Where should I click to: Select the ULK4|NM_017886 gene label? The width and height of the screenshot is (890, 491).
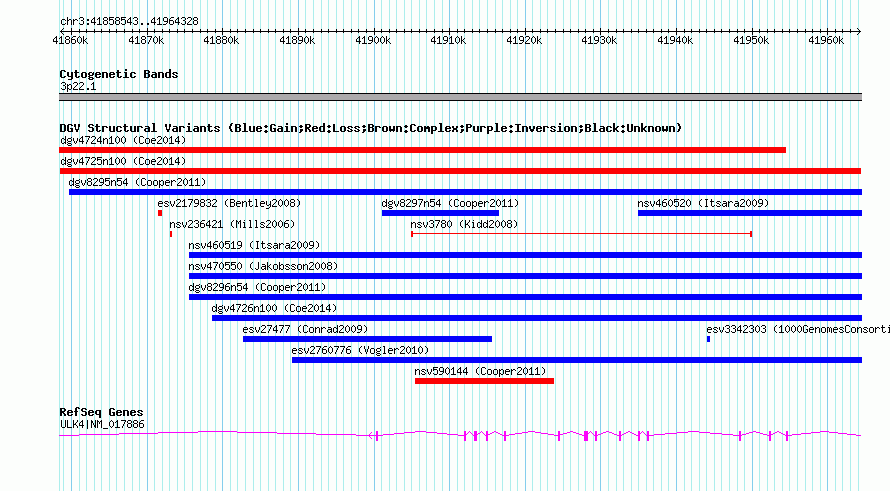(x=102, y=425)
